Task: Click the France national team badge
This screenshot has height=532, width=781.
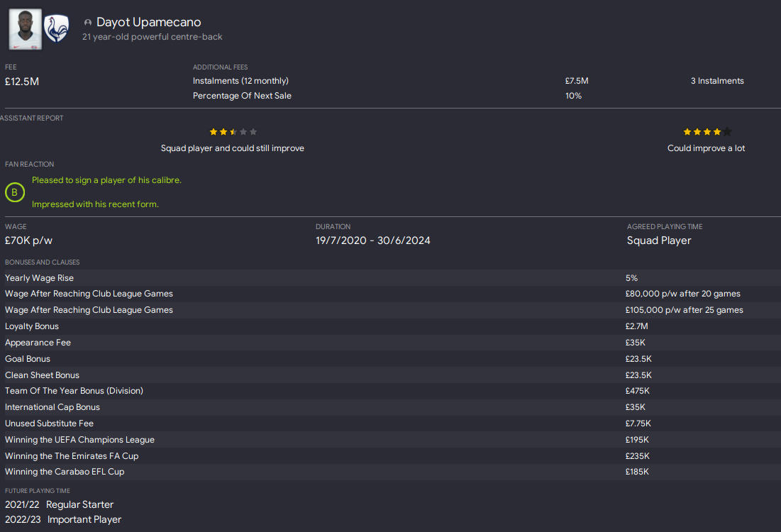Action: tap(56, 29)
